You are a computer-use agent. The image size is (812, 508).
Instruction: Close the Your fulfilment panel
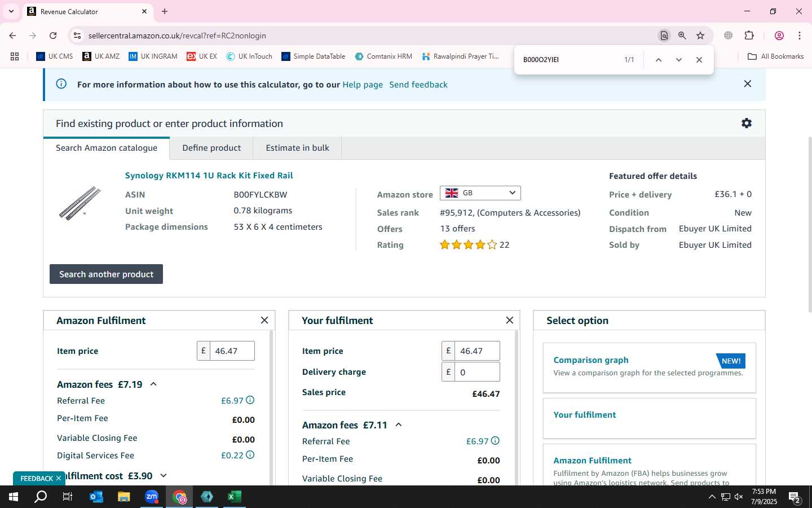click(x=510, y=320)
